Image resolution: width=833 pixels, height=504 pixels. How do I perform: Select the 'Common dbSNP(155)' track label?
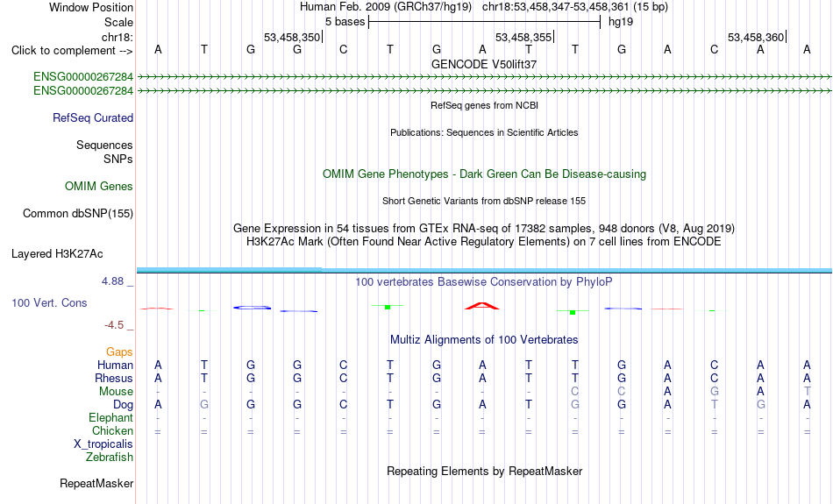(x=77, y=214)
